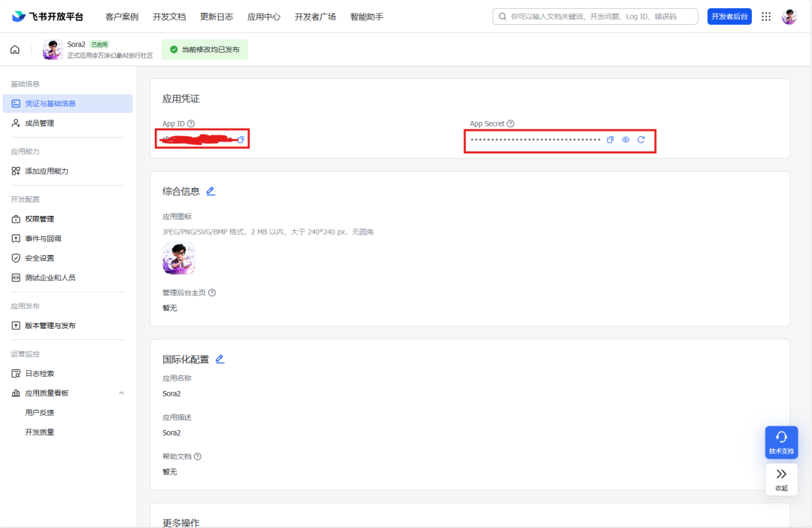Open 技术支持 support widget
Viewport: 812px width, 528px height.
point(781,442)
